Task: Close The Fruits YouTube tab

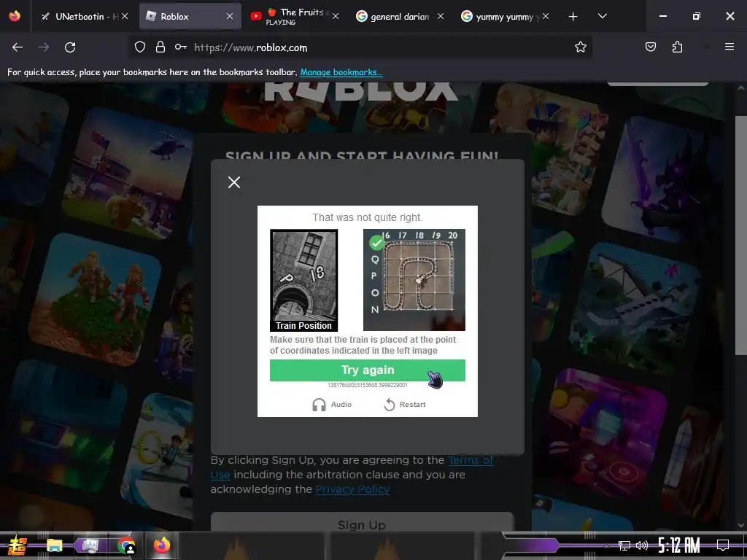Action: tap(336, 16)
